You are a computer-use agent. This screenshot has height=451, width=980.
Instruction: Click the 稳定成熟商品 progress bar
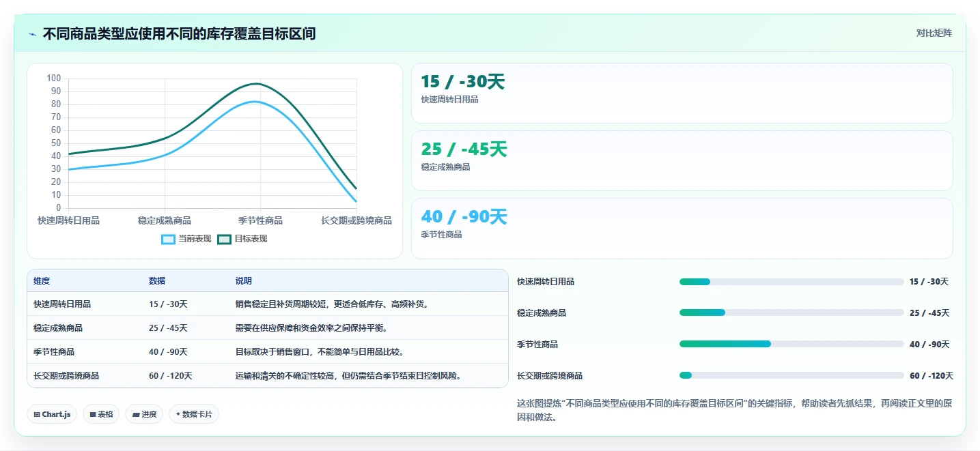(792, 313)
